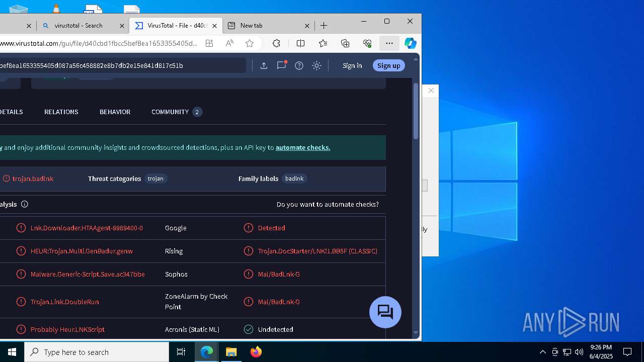Open Firefox taskbar icon

coord(256,352)
